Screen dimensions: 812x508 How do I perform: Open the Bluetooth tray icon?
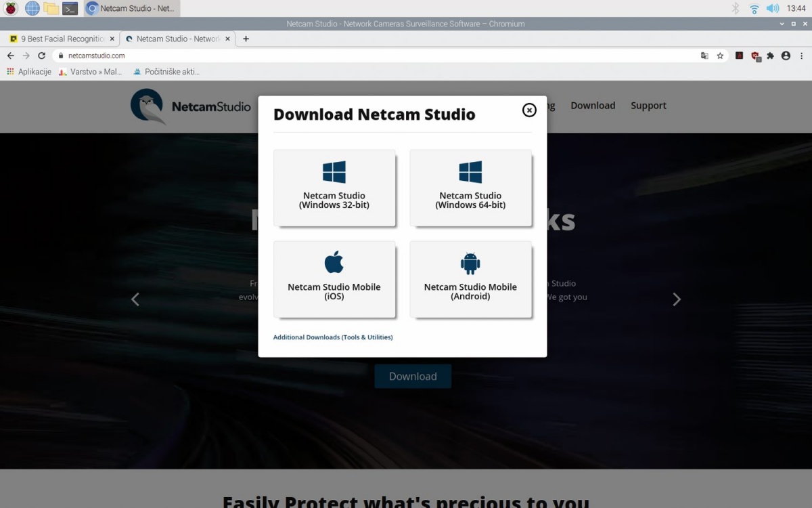(736, 8)
